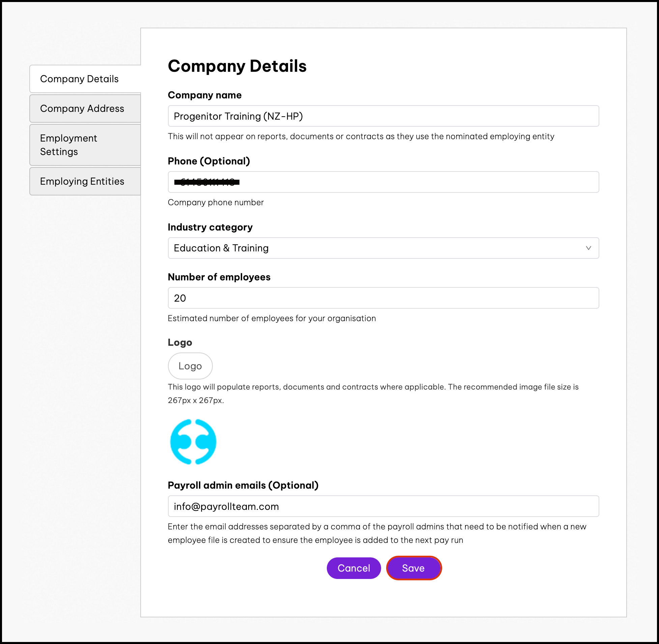Image resolution: width=659 pixels, height=644 pixels.
Task: Open the Employment Settings tab
Action: coord(85,145)
